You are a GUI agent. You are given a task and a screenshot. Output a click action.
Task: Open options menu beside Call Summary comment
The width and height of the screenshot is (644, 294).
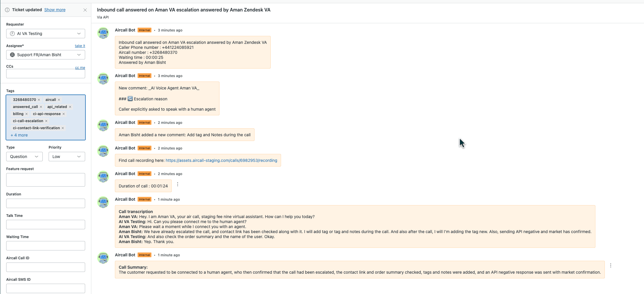pos(611,265)
